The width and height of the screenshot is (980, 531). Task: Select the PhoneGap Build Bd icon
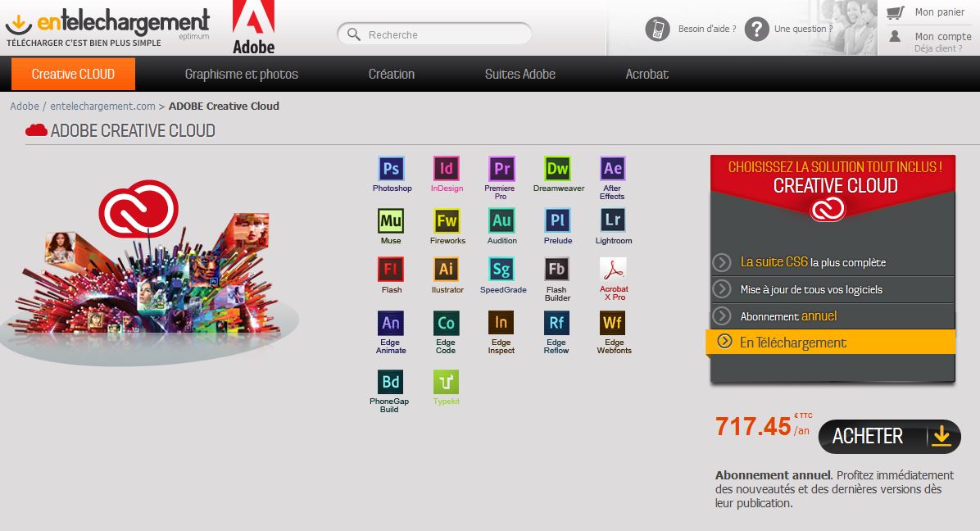point(391,382)
